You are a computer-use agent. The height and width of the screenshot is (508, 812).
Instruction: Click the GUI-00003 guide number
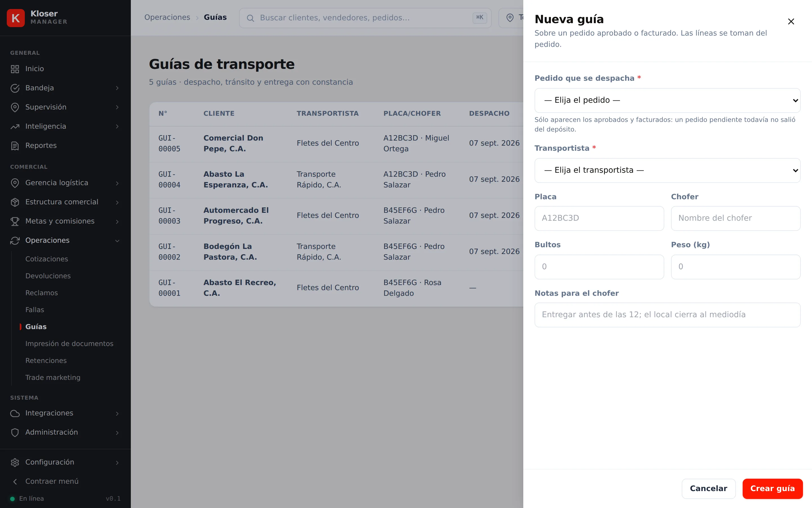tap(169, 216)
